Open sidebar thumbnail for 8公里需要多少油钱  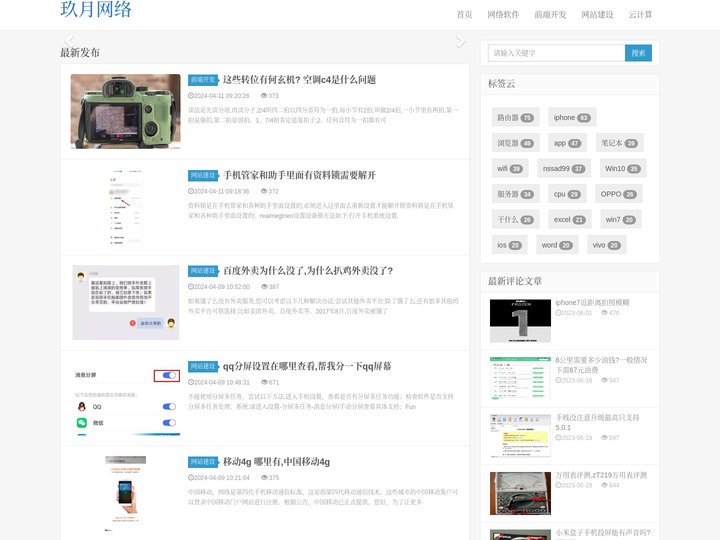520,378
